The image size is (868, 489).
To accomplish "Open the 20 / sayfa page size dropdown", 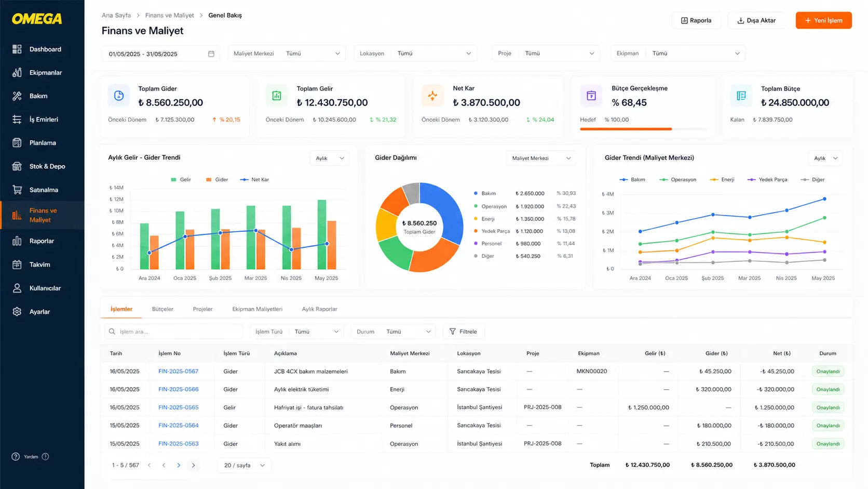I will pos(245,465).
